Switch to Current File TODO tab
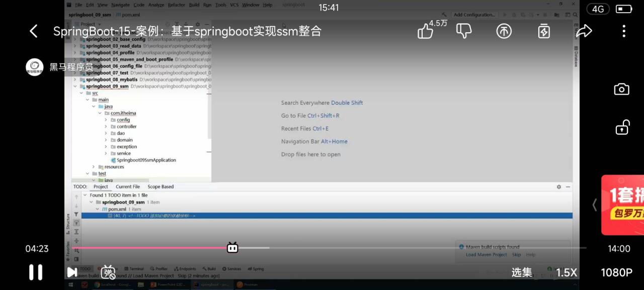Image resolution: width=644 pixels, height=290 pixels. [128, 187]
